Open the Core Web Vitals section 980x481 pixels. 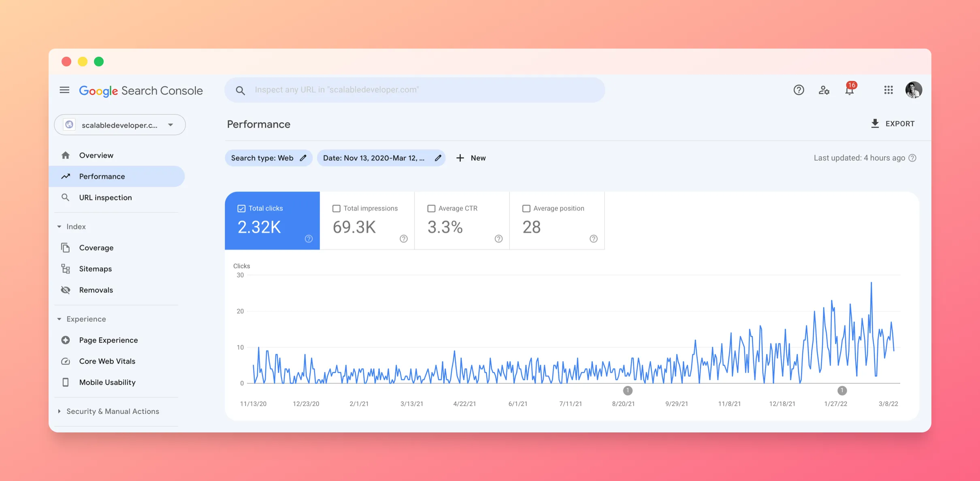107,361
